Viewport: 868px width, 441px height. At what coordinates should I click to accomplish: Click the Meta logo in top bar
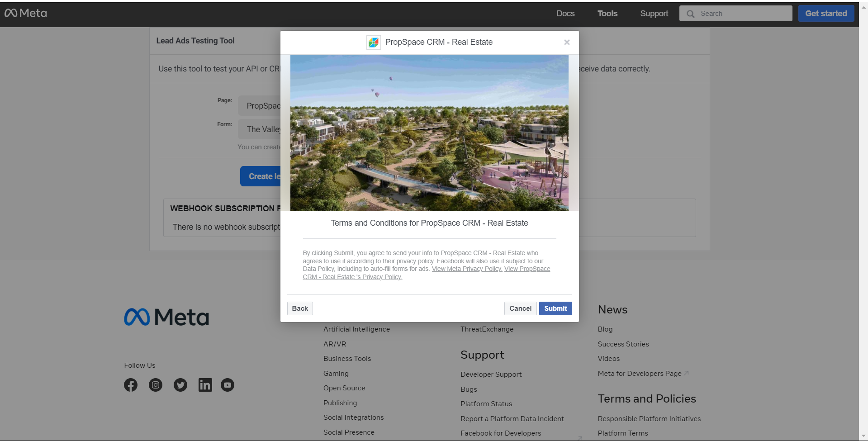26,13
